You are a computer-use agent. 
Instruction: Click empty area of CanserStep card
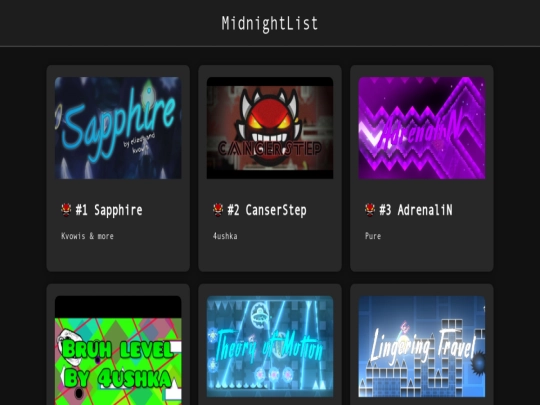click(x=270, y=257)
